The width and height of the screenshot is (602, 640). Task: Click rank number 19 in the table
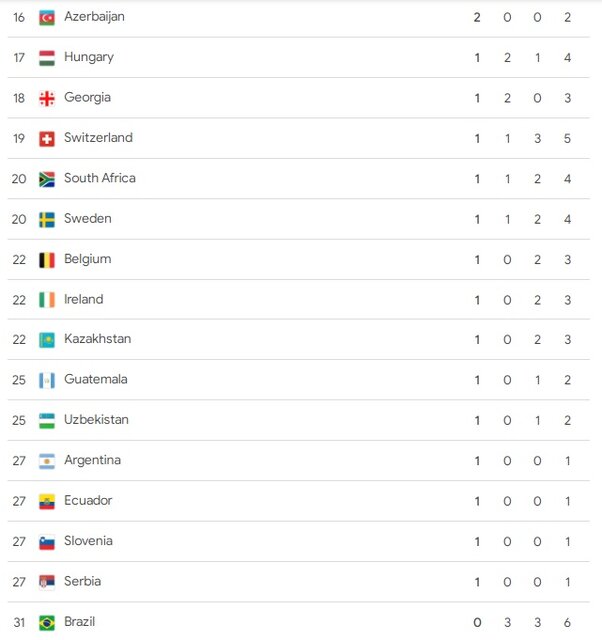pyautogui.click(x=19, y=138)
